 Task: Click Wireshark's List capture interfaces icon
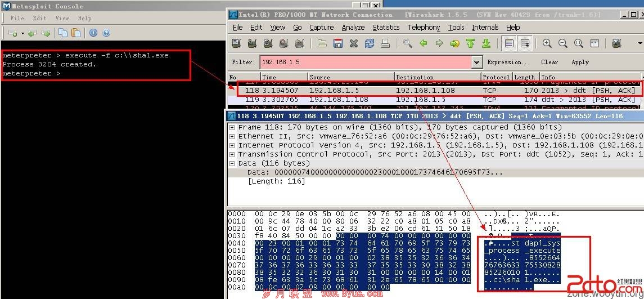(236, 43)
